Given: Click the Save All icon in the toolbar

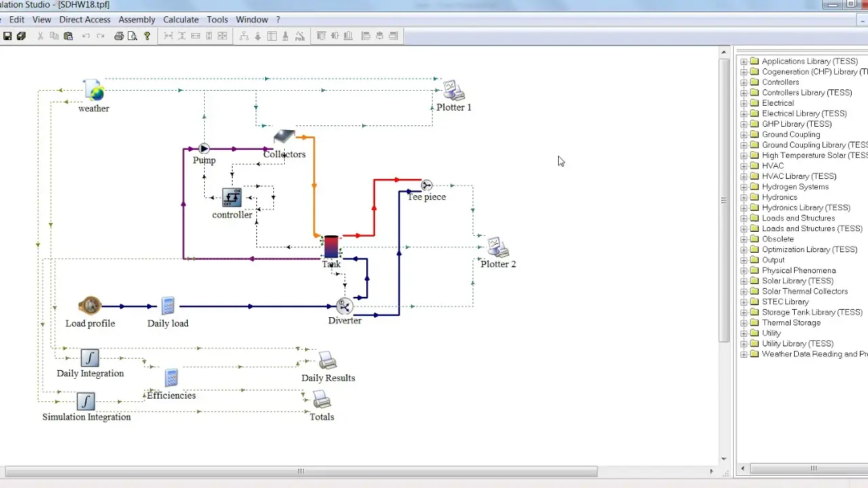Looking at the screenshot, I should 21,36.
